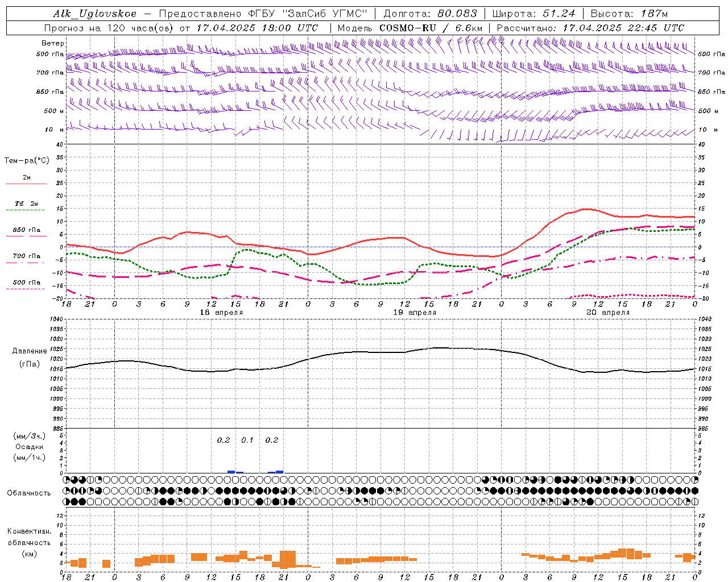Click the 'Высота: 187м' elevation text
This screenshot has height=582, width=728.
pyautogui.click(x=629, y=14)
